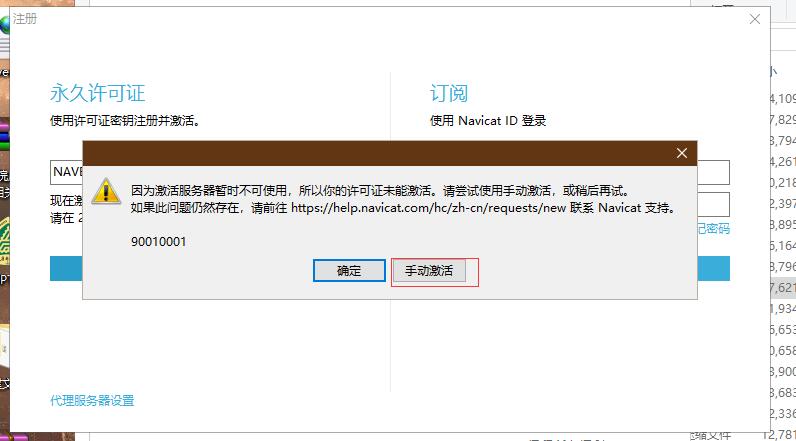Click the license key field starting with NAVE
This screenshot has width=796, height=441.
tap(67, 172)
